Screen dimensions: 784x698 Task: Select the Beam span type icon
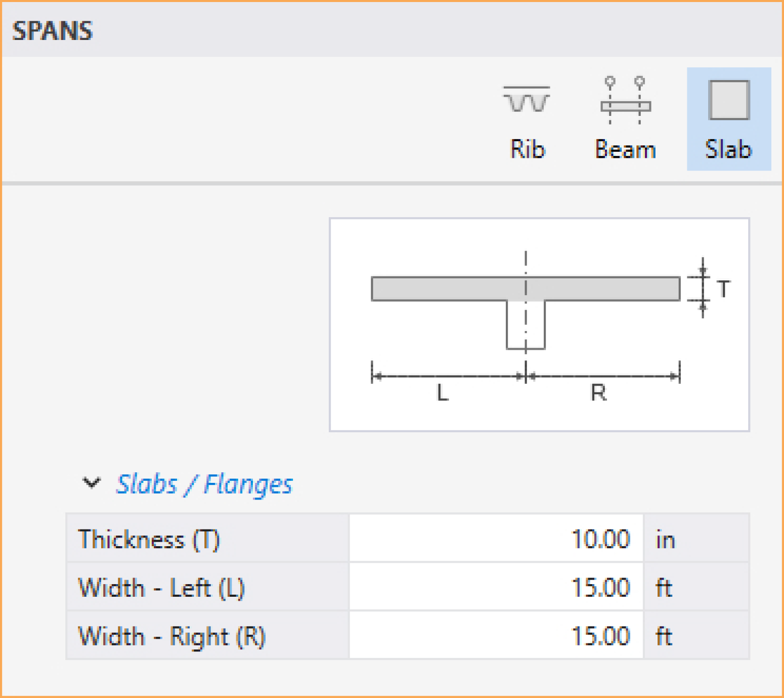point(625,101)
